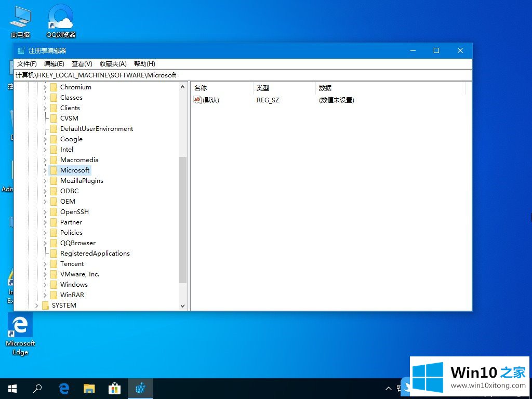Click the tree scrollbar down arrow
The height and width of the screenshot is (399, 532).
coord(182,305)
